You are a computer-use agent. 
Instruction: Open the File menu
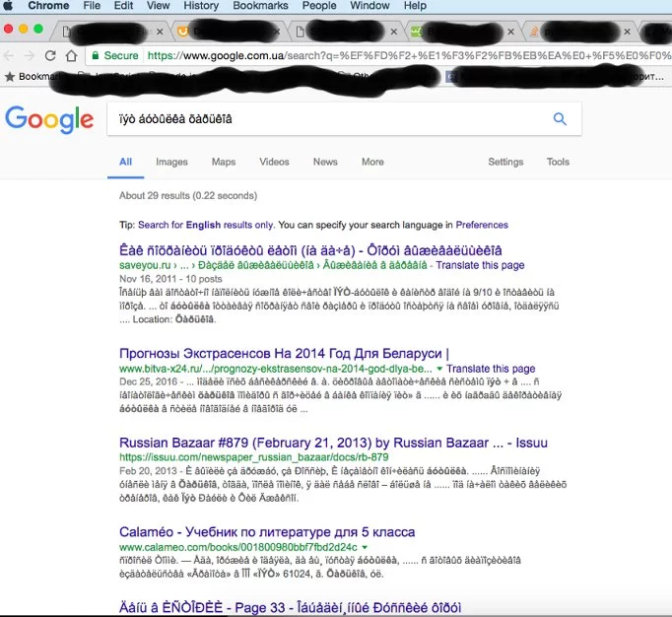(92, 6)
